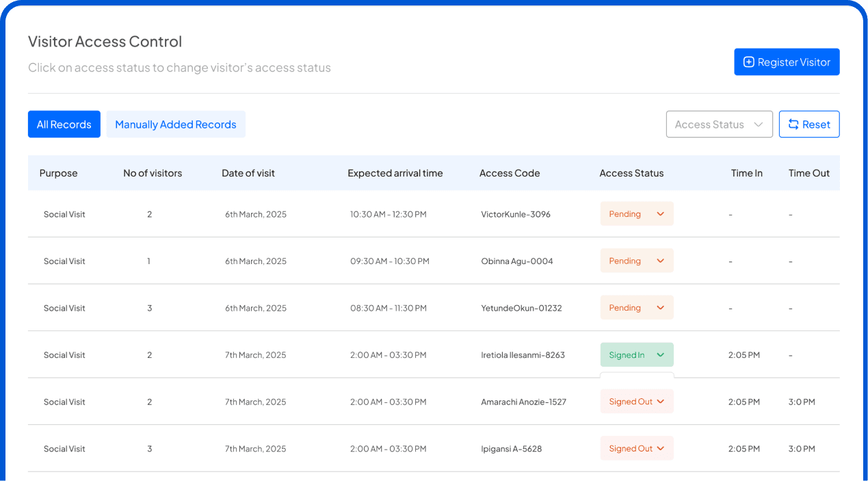Click the chevron on the Signed In badge

[660, 355]
